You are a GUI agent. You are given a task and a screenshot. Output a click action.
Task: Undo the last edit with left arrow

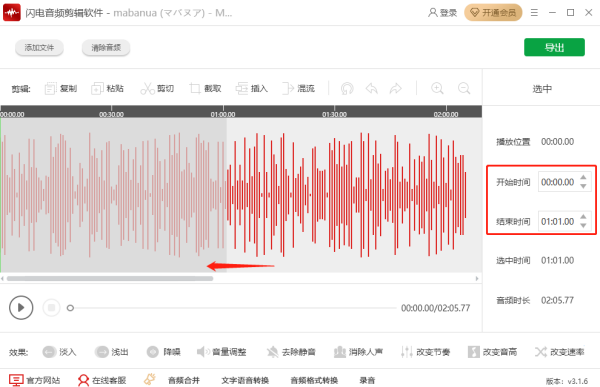coord(372,88)
